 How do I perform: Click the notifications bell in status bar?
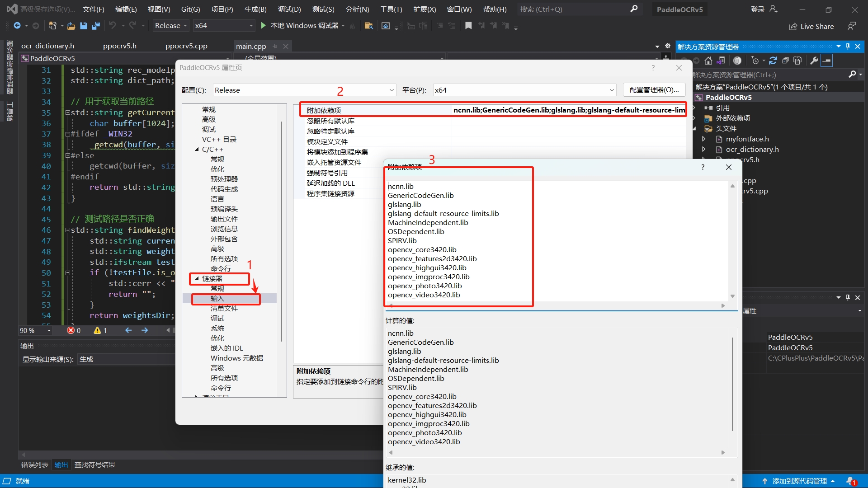(x=851, y=481)
